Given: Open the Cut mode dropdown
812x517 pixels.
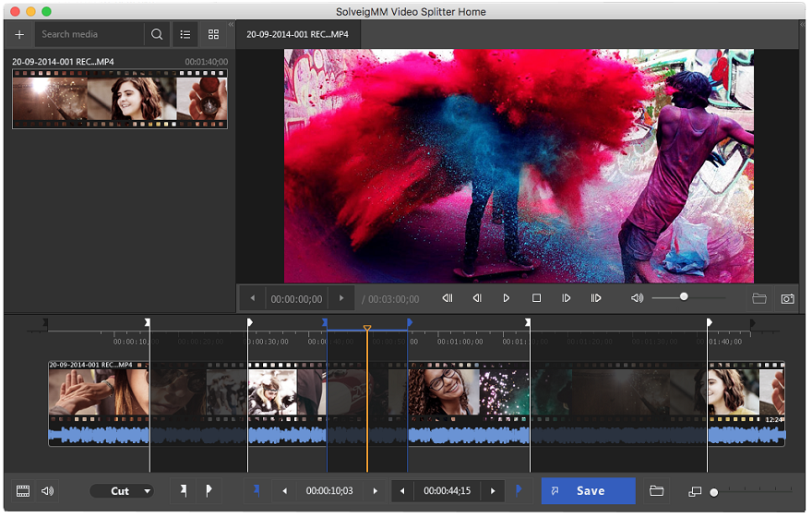Looking at the screenshot, I should coord(121,491).
